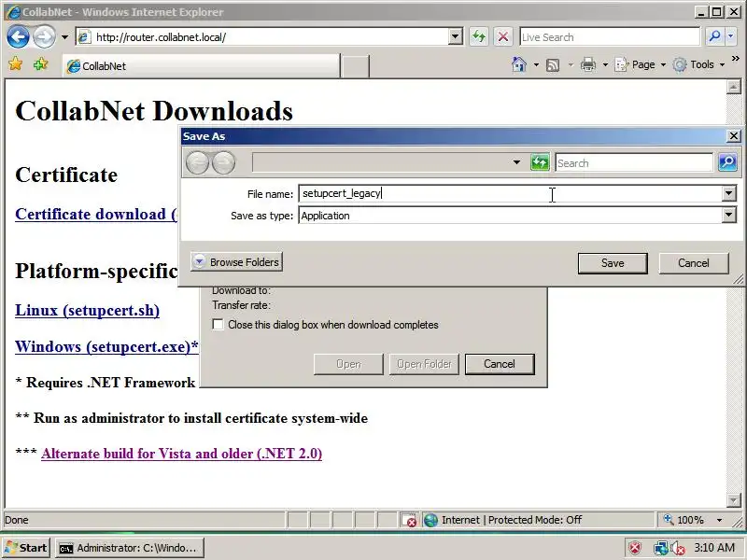Run search with the magnifier icon
The image size is (747, 560).
714,36
